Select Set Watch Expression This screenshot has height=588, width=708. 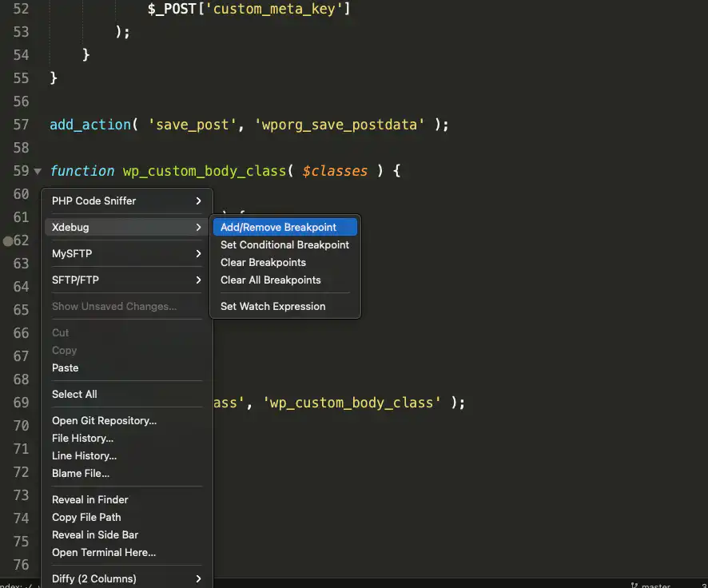coord(272,306)
